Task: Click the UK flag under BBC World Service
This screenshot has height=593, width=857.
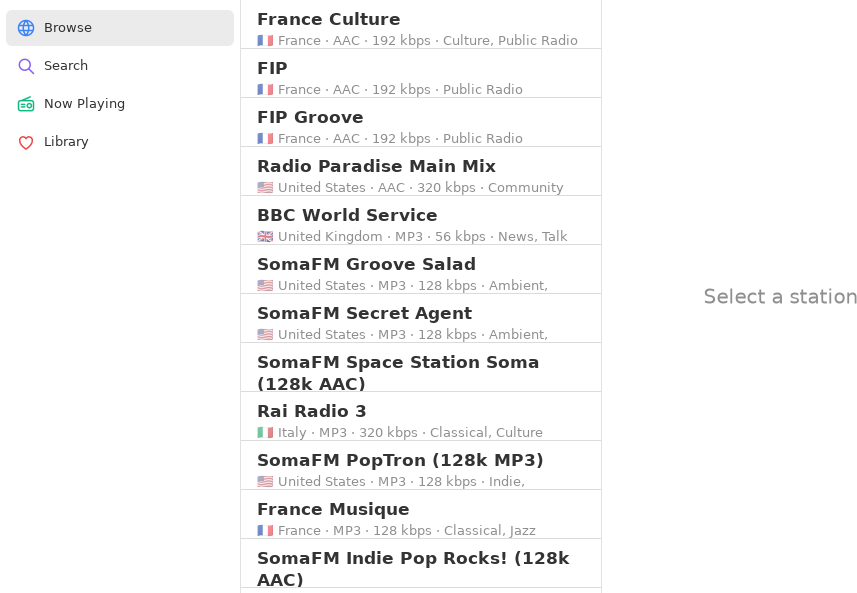Action: pyautogui.click(x=265, y=237)
